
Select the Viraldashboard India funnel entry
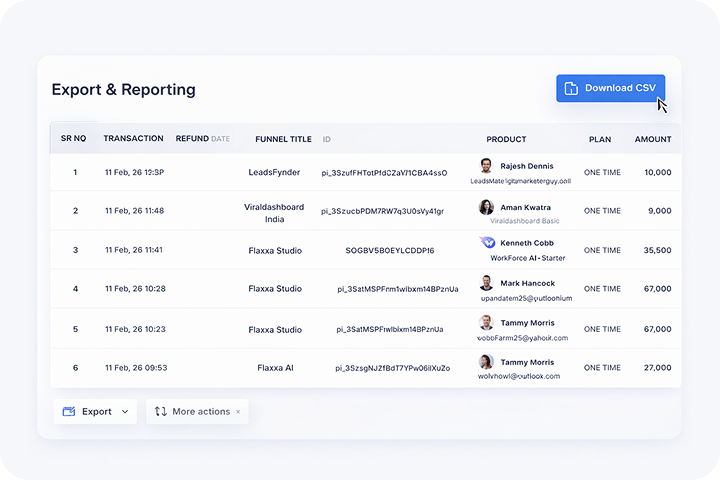click(275, 213)
